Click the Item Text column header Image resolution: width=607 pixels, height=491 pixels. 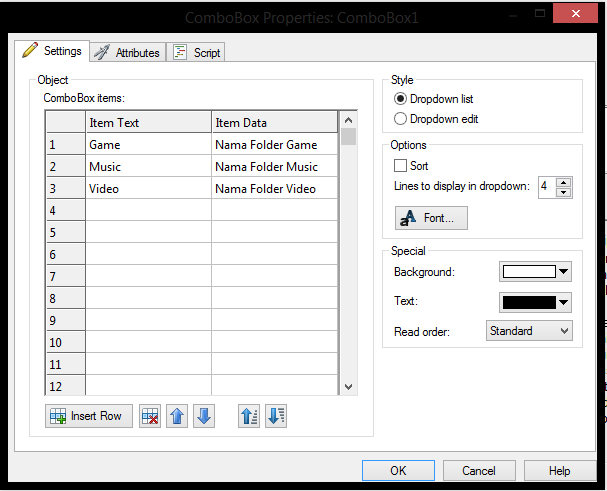click(148, 122)
